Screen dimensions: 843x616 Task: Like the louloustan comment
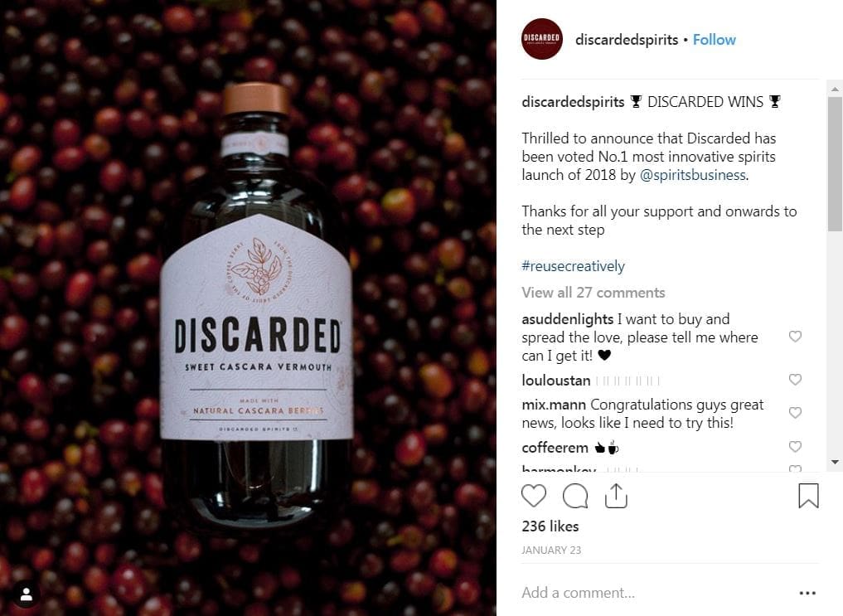pyautogui.click(x=795, y=380)
